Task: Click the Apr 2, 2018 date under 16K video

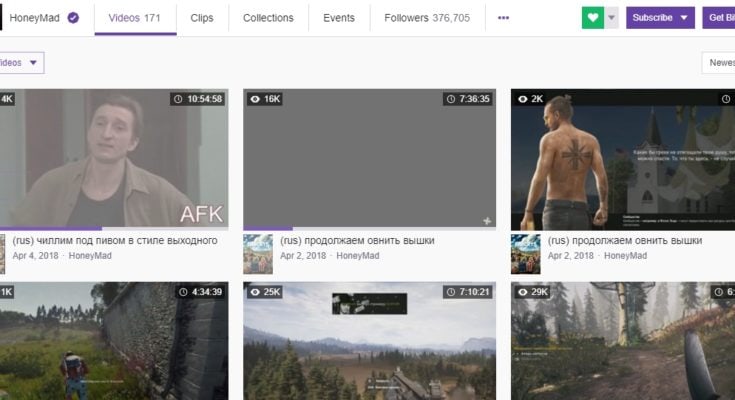Action: [x=303, y=256]
